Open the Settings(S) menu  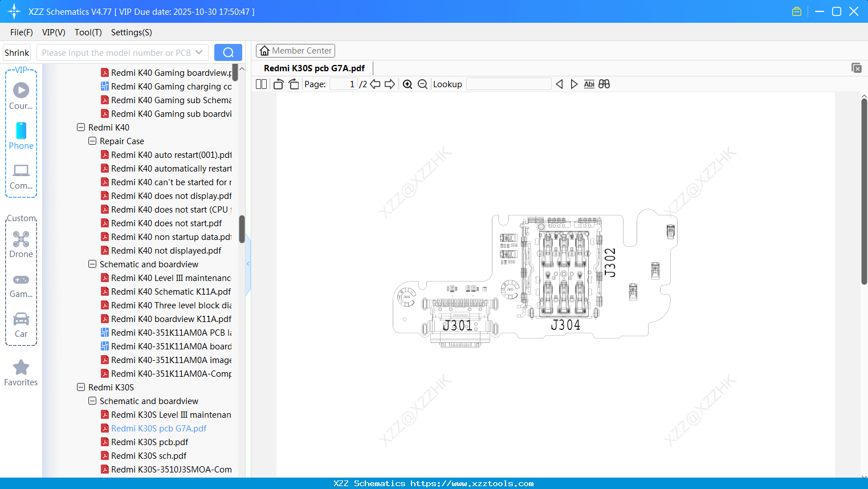(x=132, y=32)
